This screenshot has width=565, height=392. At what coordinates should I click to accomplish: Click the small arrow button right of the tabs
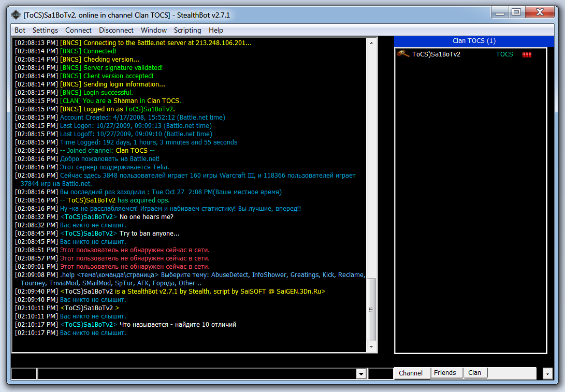tap(547, 374)
